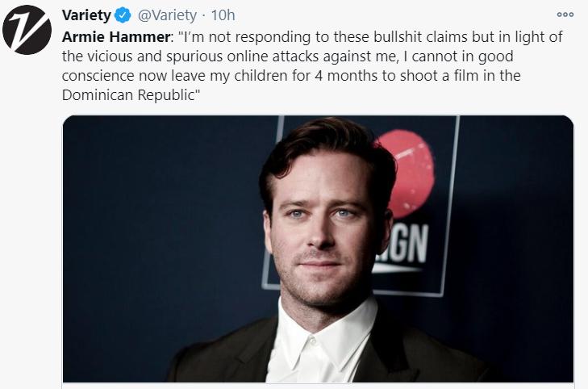Screen dimensions: 588x389
Task: Open the tweet's attached photo
Action: point(318,249)
